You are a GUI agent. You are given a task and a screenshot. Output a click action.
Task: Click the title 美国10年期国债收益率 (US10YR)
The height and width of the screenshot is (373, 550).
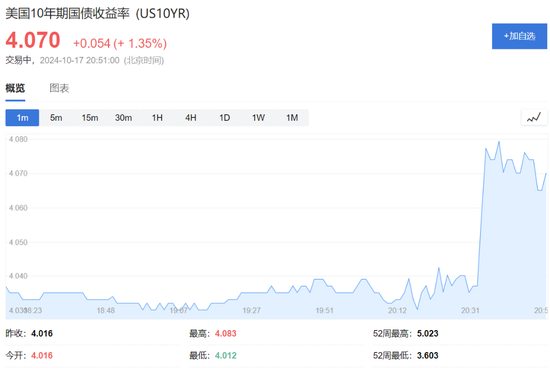(98, 14)
